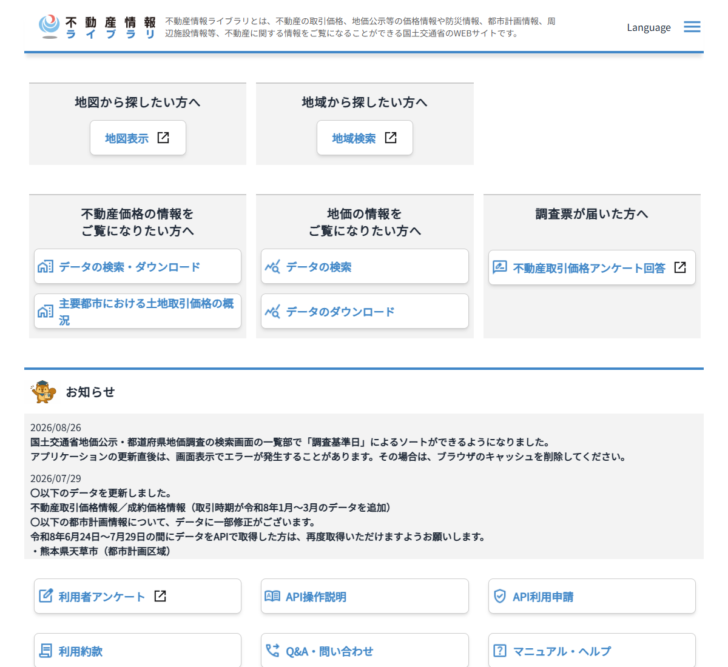The width and height of the screenshot is (728, 667).
Task: Open 利用約款 terms button
Action: click(138, 650)
